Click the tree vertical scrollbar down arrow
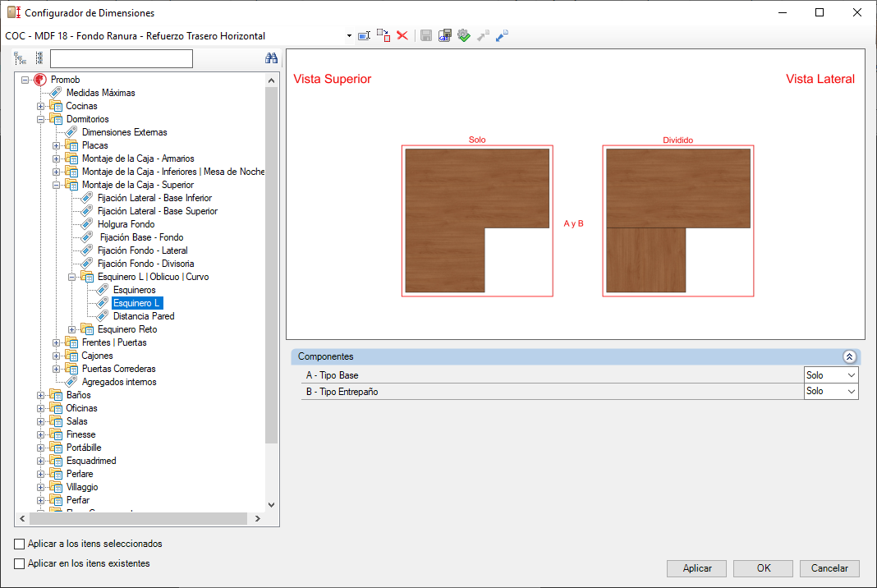The height and width of the screenshot is (588, 877). coord(271,504)
